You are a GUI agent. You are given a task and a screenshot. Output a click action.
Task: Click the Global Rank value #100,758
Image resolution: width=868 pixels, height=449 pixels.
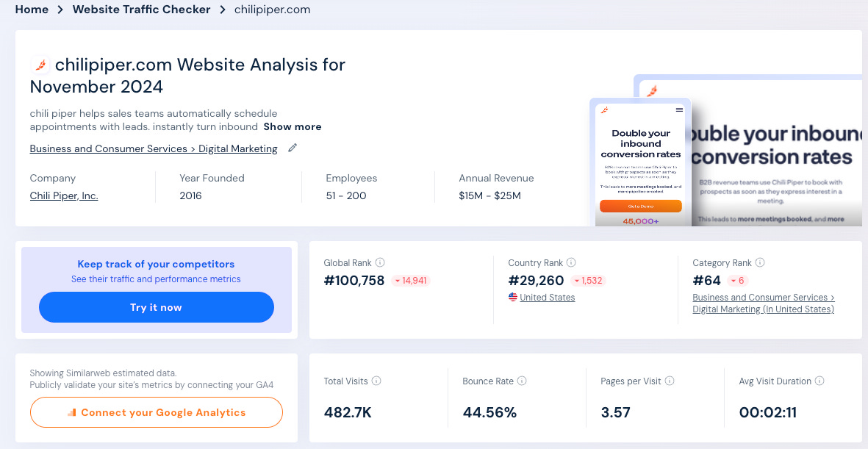coord(354,281)
